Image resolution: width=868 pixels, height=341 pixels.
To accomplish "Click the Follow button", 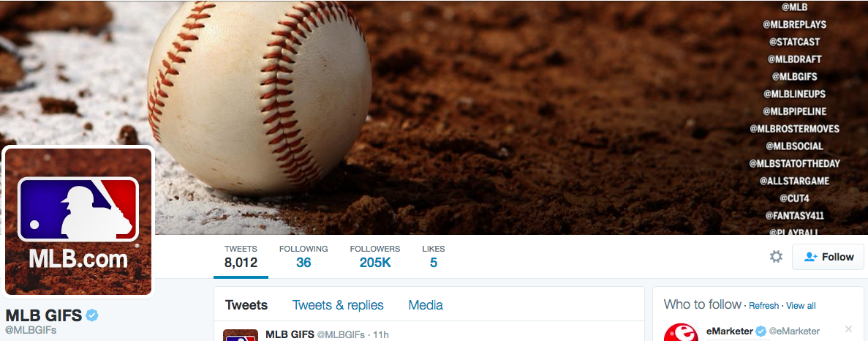I will (x=828, y=257).
